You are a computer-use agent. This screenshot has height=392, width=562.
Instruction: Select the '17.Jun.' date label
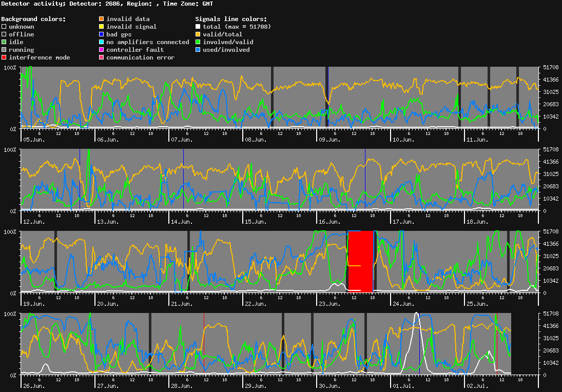coord(403,222)
